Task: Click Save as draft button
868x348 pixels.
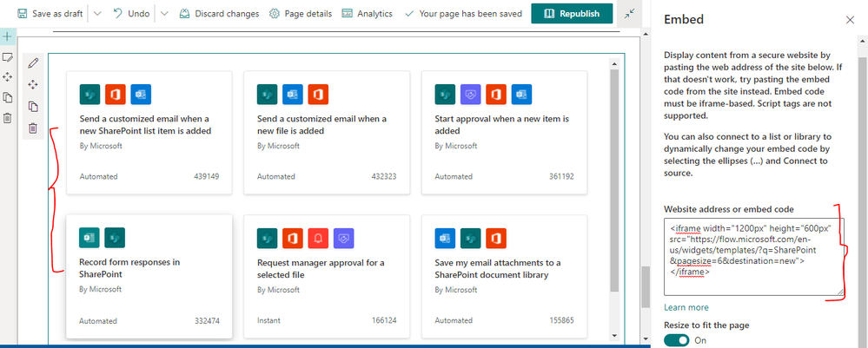Action: click(x=50, y=13)
